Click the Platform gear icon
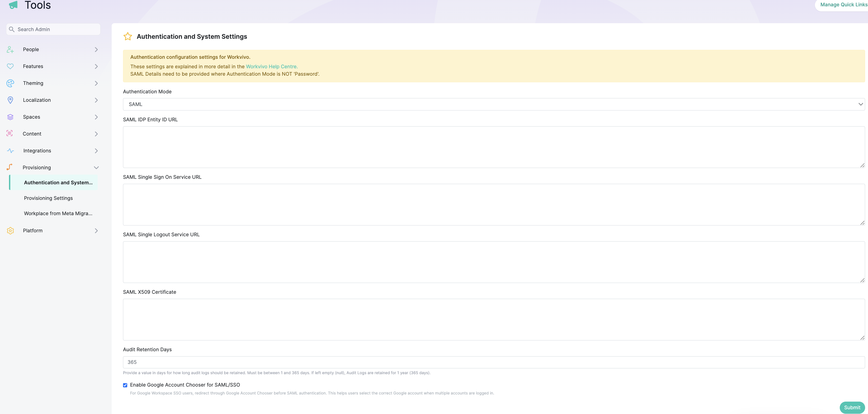The image size is (868, 414). coord(10,230)
